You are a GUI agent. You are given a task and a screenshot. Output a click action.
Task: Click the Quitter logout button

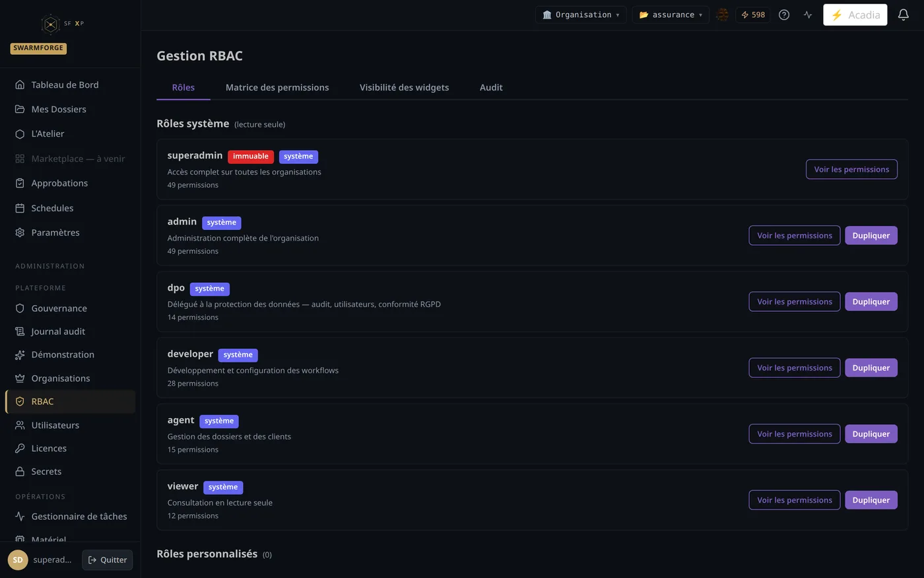point(108,560)
